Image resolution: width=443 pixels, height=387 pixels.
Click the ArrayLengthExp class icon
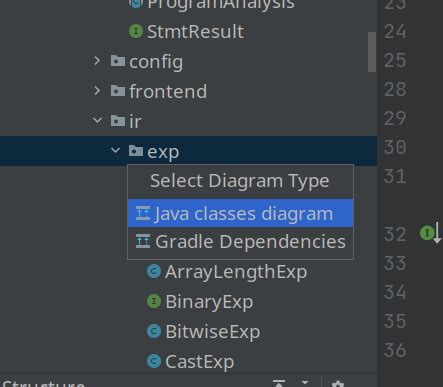click(x=154, y=271)
